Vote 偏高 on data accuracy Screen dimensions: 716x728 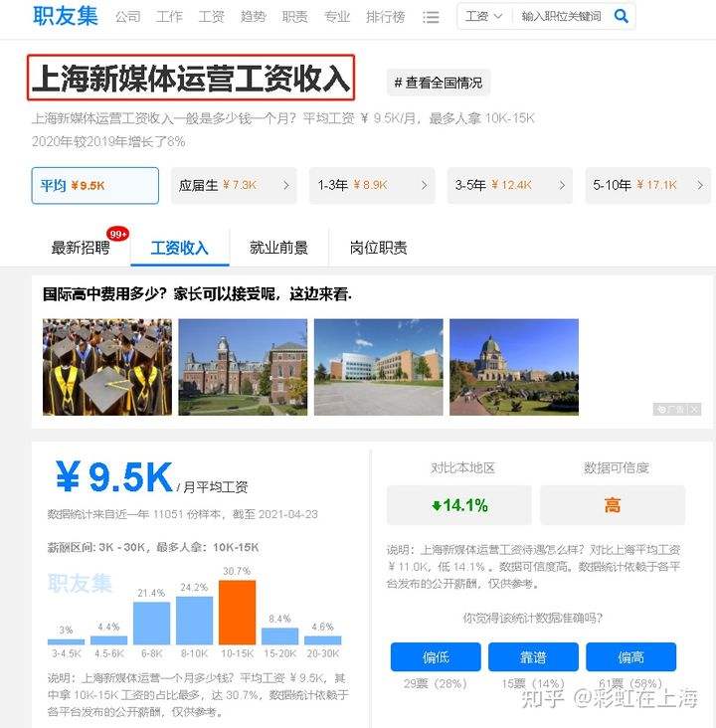click(630, 656)
